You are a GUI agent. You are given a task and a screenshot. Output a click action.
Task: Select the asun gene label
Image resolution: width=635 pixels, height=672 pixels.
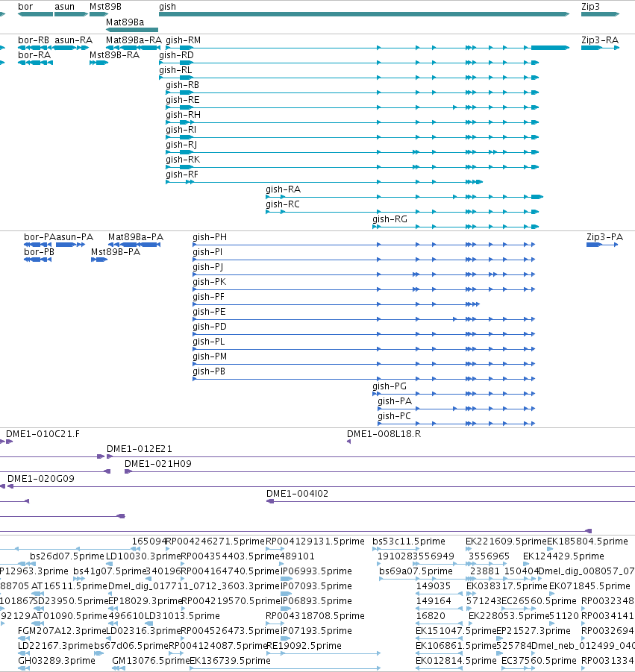click(64, 7)
